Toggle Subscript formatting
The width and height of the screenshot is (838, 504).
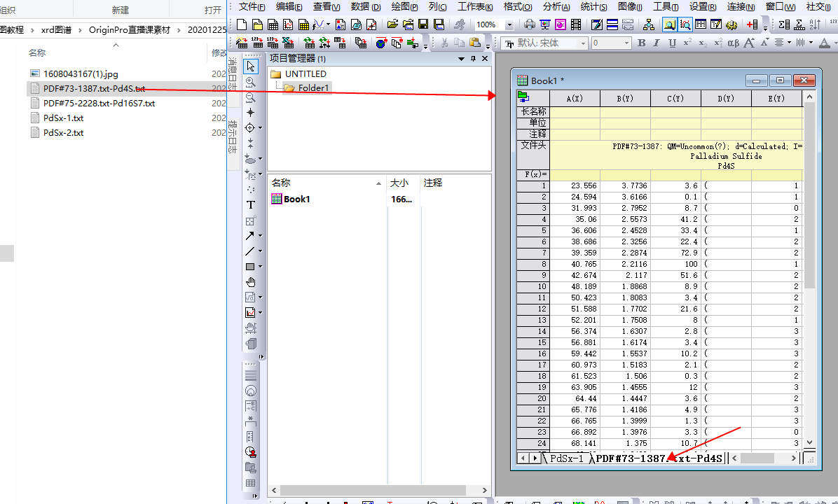[x=703, y=43]
